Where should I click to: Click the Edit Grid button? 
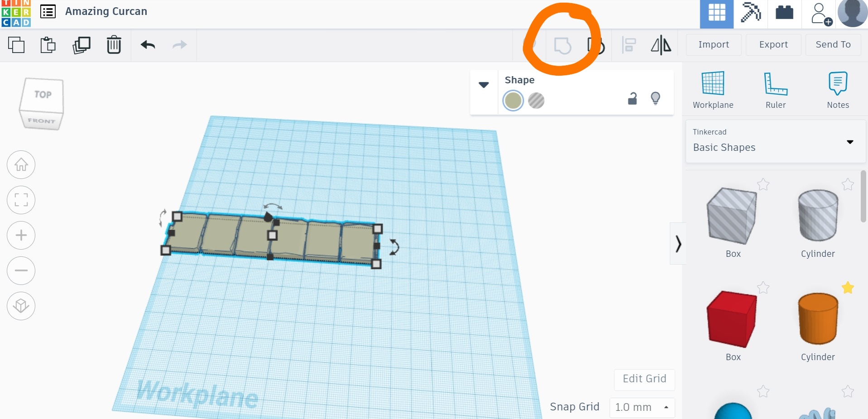click(644, 379)
